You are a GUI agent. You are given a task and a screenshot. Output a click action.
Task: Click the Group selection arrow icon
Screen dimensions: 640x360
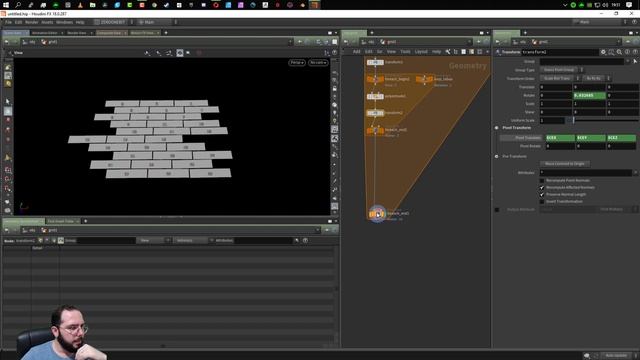(635, 61)
